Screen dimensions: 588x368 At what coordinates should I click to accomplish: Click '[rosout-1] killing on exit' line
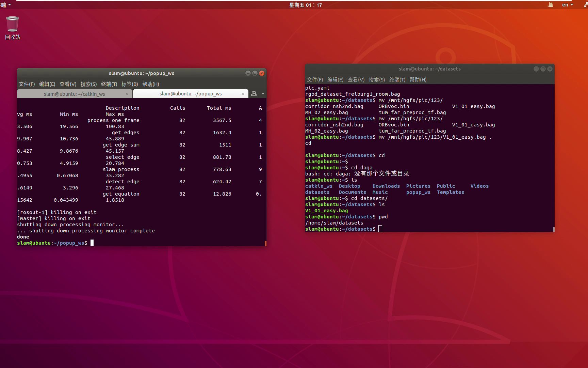(x=57, y=212)
